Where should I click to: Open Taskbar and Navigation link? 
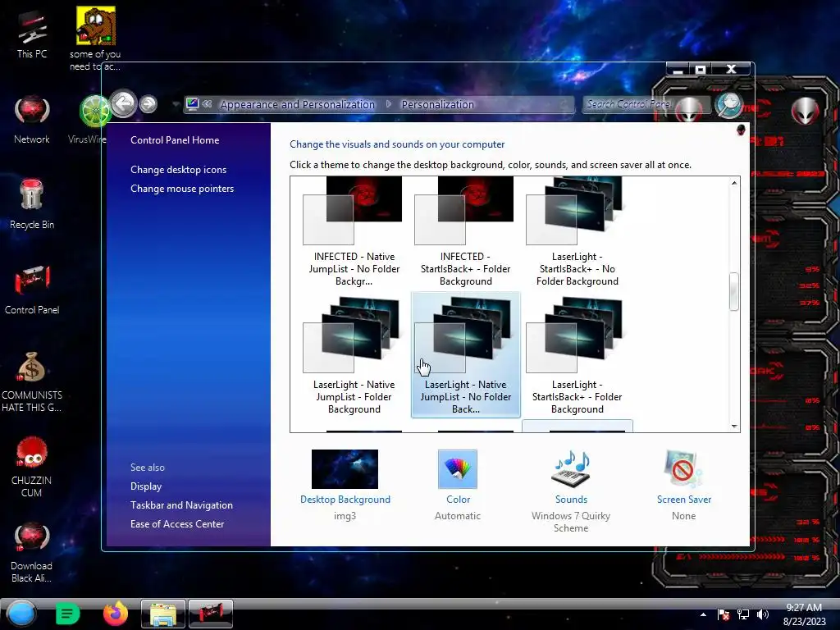(x=181, y=505)
